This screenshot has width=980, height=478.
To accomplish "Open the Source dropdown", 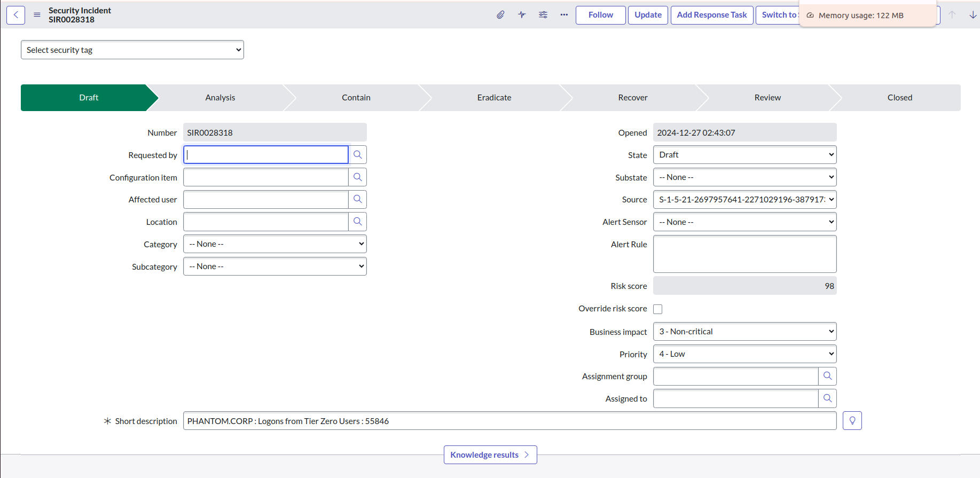I will coord(745,200).
